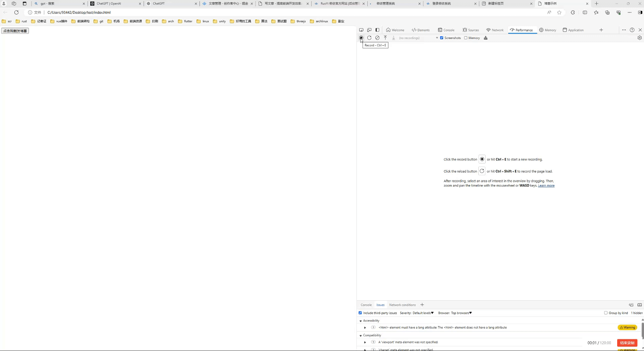The image size is (644, 351).
Task: Toggle the DevTools activity bar dock icon
Action: click(x=377, y=30)
